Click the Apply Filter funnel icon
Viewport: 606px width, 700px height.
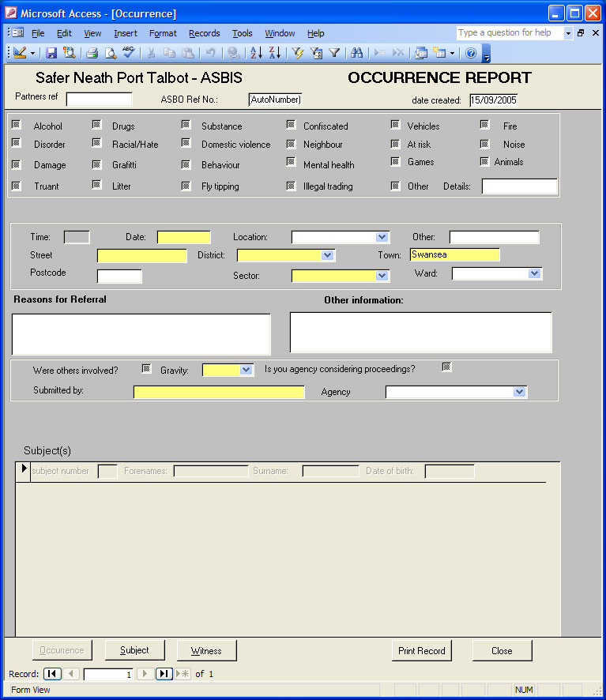tap(334, 53)
